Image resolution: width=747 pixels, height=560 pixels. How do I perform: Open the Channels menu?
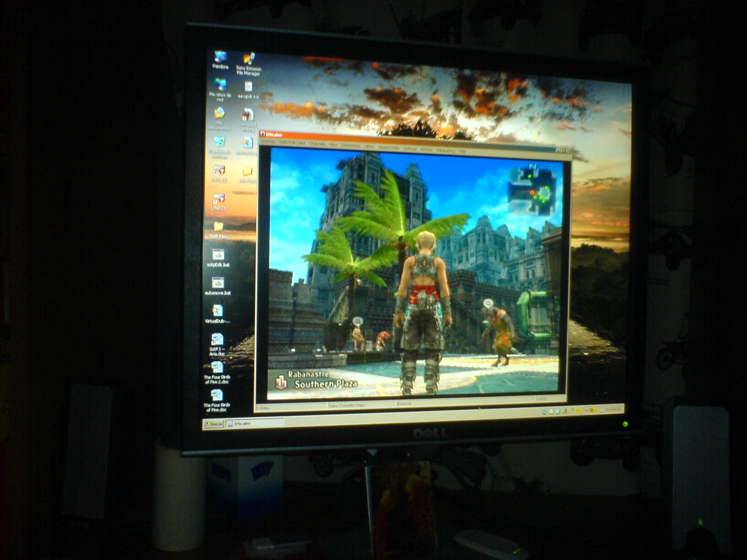click(x=317, y=144)
